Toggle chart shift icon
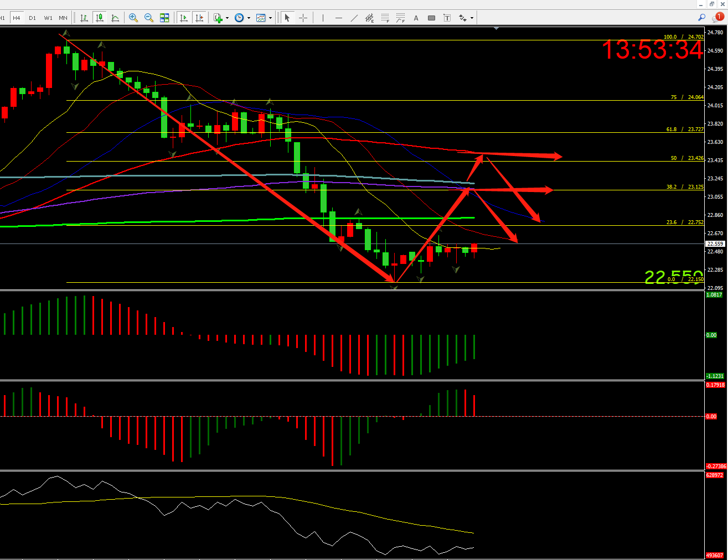 [x=199, y=18]
